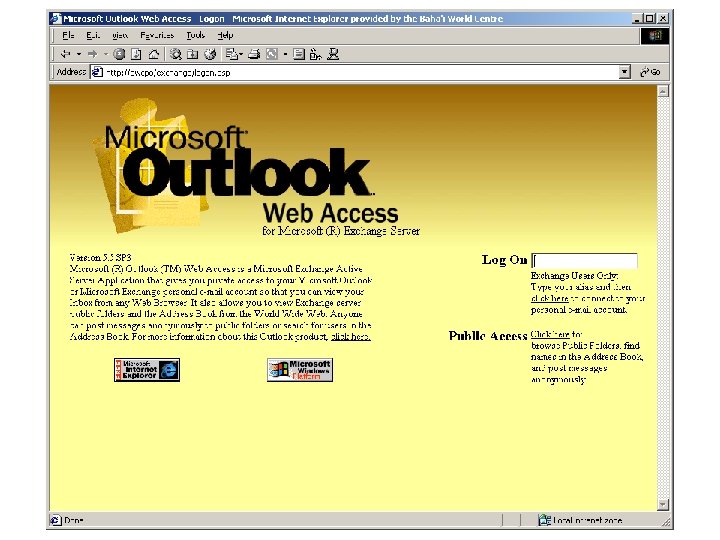Open the Favorites menu
The width and height of the screenshot is (720, 540).
coord(157,35)
